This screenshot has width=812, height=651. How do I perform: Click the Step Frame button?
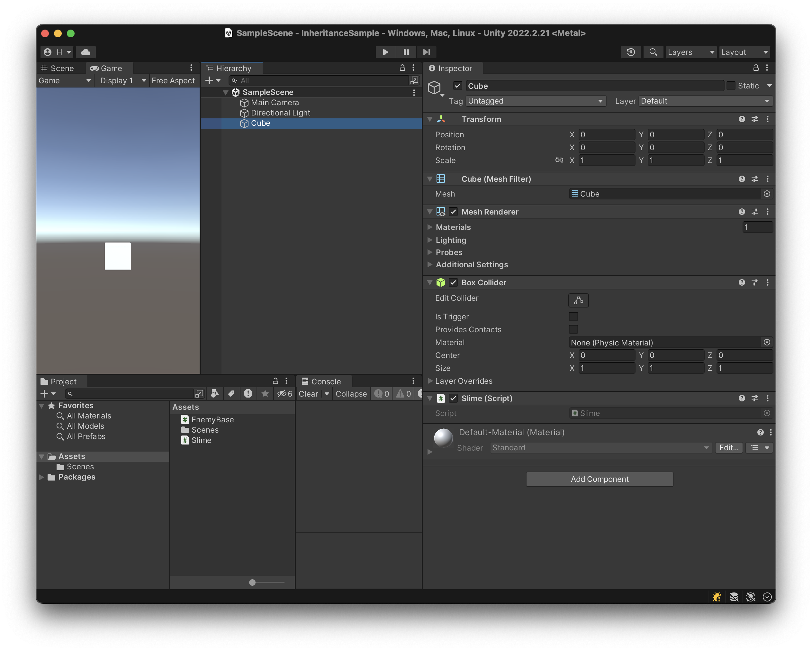(426, 52)
